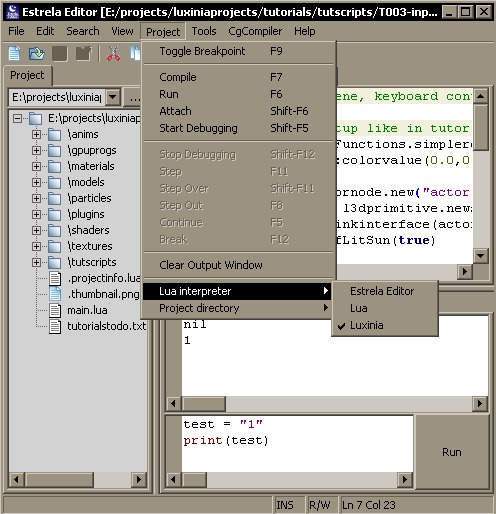Expand the \textures tree node
Viewport: 496px width, 514px height.
pos(36,246)
